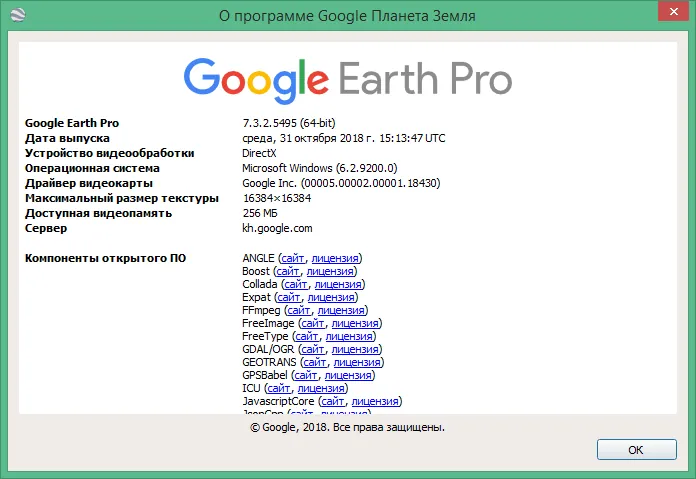This screenshot has height=479, width=696.
Task: Open the GDAL/OGR license link
Action: pyautogui.click(x=355, y=349)
